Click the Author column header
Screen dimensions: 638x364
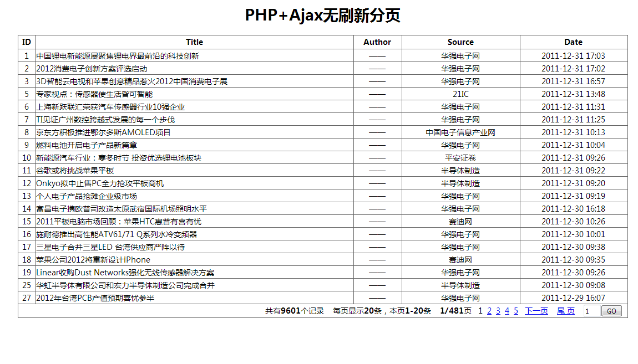click(x=377, y=42)
